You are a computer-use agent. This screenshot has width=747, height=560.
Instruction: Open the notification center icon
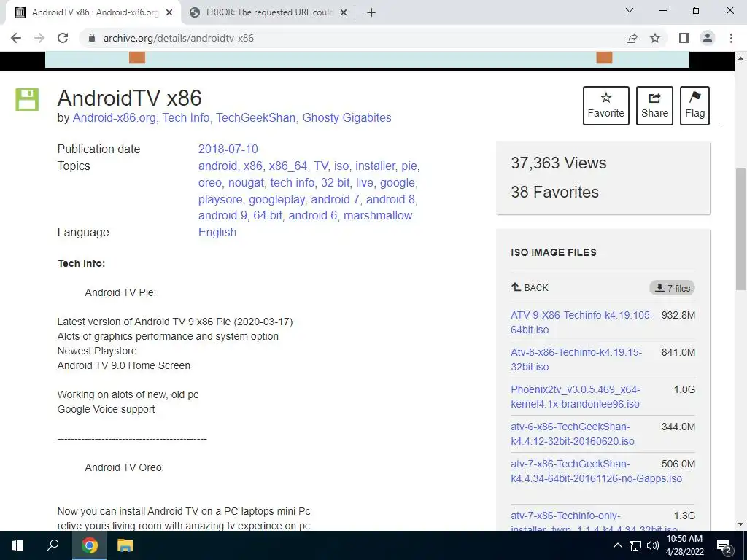pos(724,545)
